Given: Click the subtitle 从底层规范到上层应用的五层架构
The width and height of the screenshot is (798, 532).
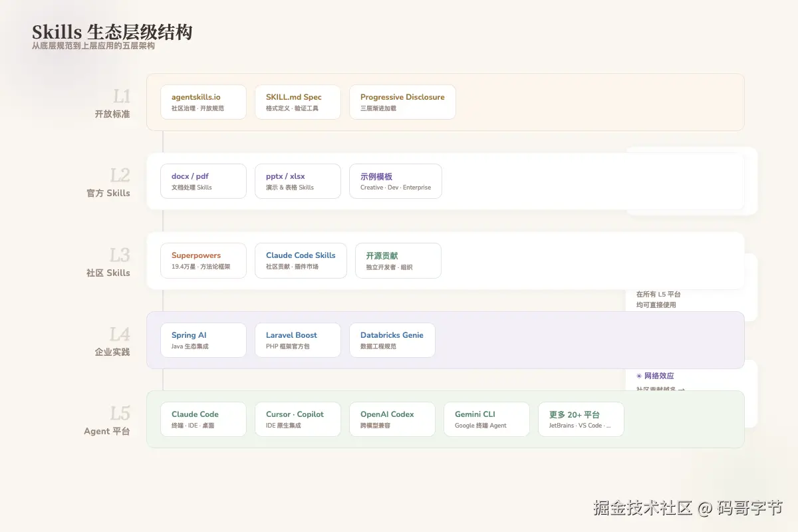Looking at the screenshot, I should click(93, 47).
